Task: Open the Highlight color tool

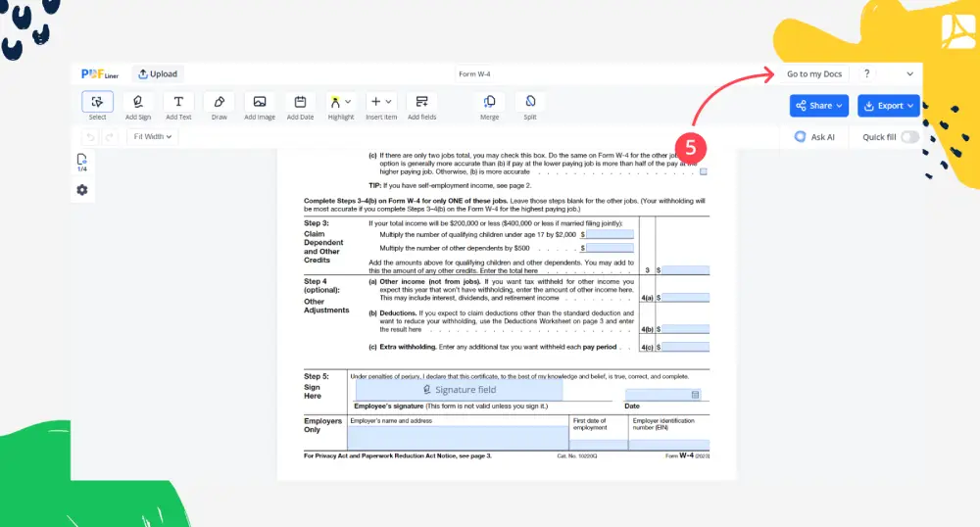Action: (340, 102)
